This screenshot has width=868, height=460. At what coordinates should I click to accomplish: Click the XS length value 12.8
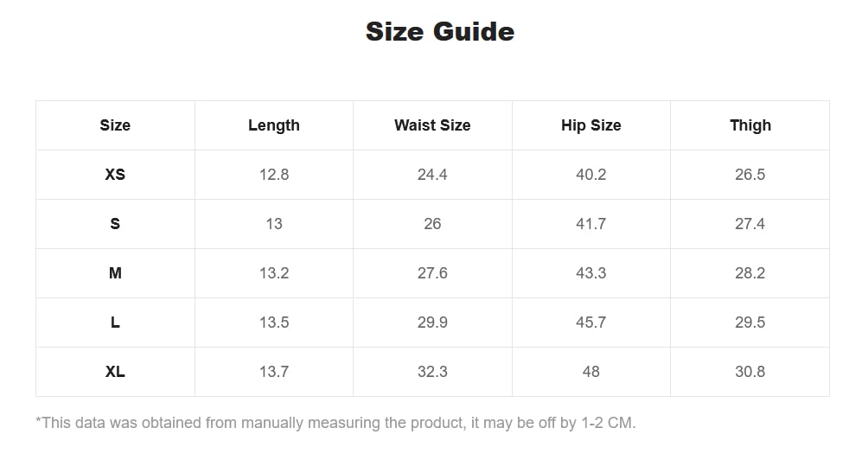click(274, 175)
